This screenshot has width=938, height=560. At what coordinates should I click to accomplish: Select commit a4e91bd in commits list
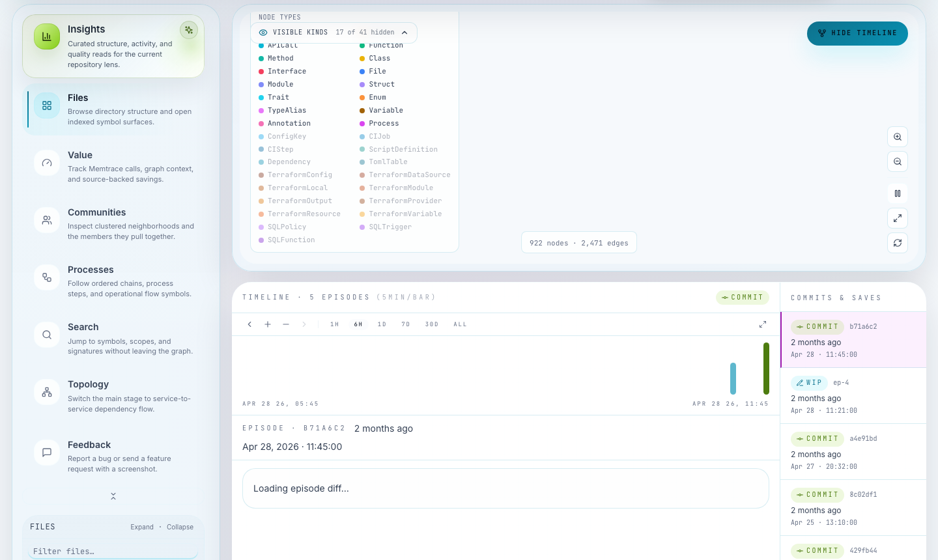pos(853,452)
